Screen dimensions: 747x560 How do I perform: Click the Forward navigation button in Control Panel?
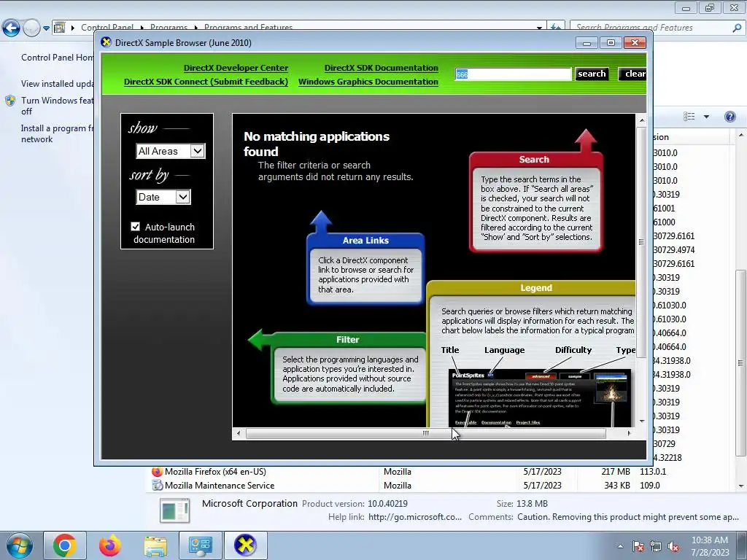tap(31, 28)
